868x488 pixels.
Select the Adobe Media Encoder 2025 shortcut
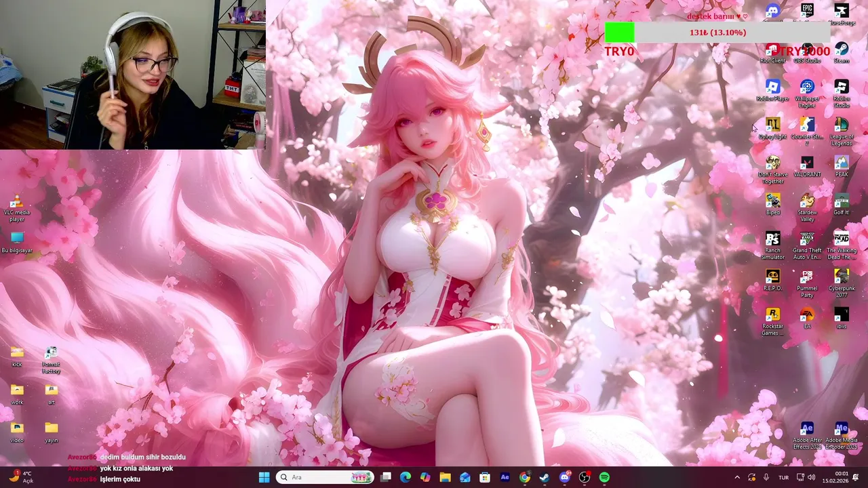(842, 435)
